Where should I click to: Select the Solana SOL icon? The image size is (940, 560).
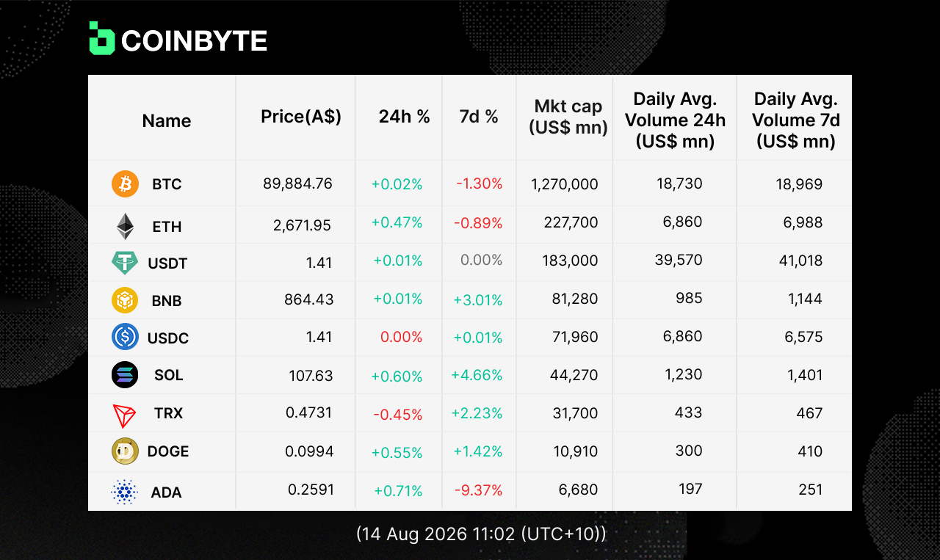[125, 375]
